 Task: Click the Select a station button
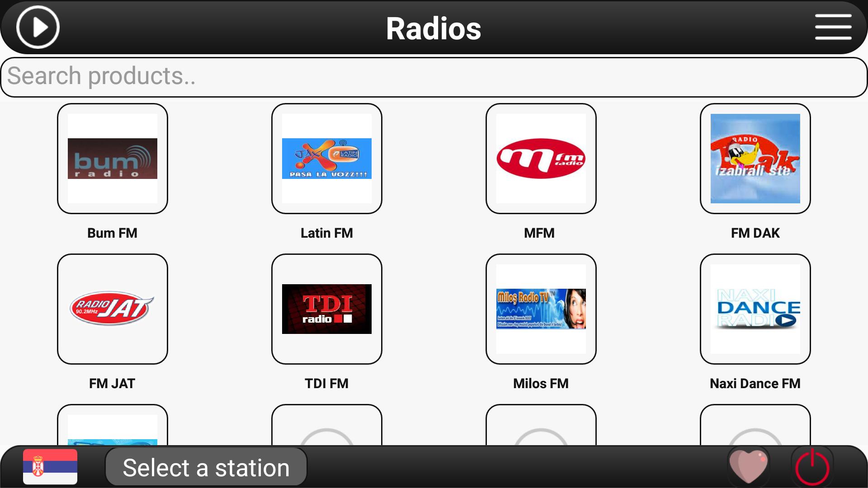(x=206, y=467)
